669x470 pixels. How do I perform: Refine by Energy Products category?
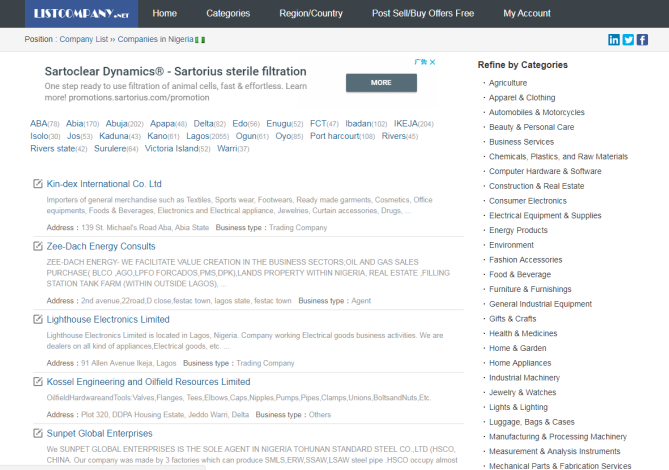(518, 230)
